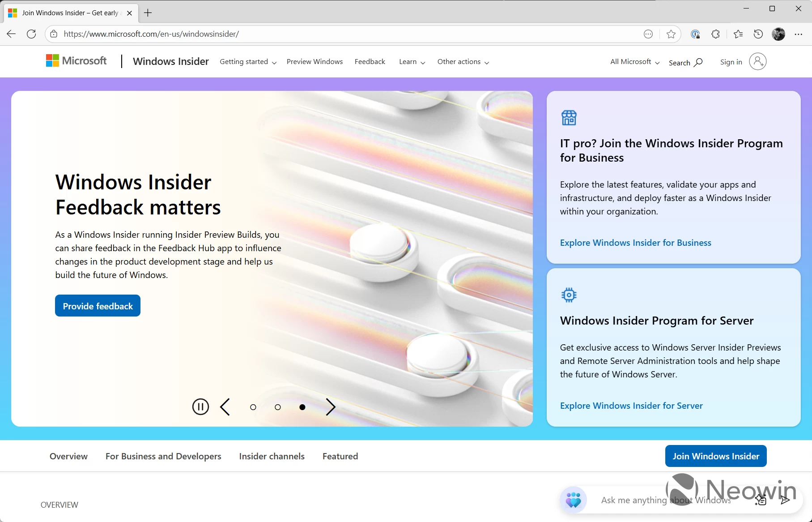Screen dimensions: 812x522
Task: Open the Copilot chat assistant icon
Action: (574, 500)
